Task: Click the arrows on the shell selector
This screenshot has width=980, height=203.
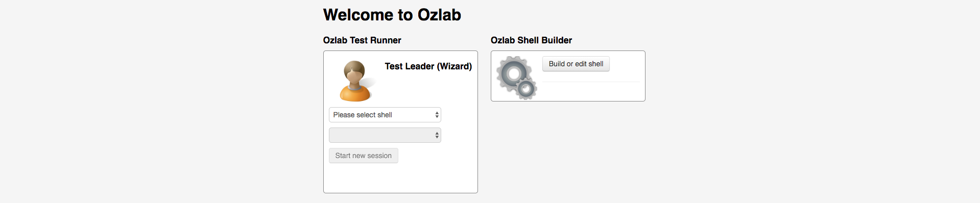Action: [x=437, y=115]
